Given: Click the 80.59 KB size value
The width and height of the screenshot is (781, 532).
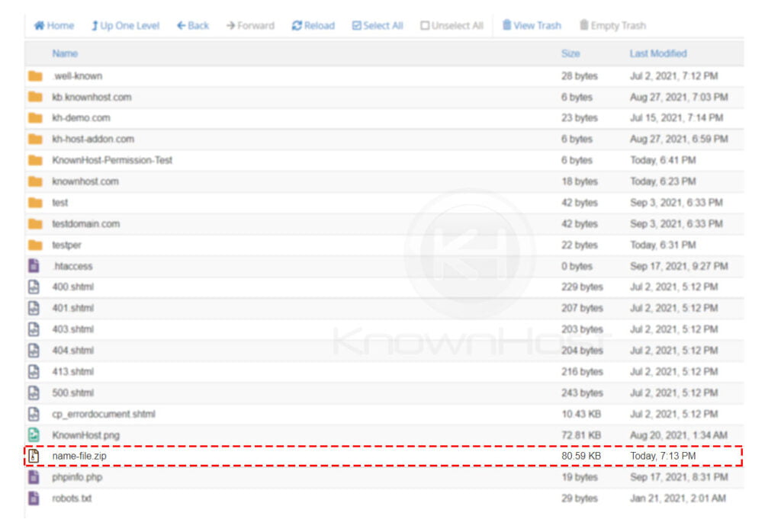Looking at the screenshot, I should pyautogui.click(x=580, y=456).
